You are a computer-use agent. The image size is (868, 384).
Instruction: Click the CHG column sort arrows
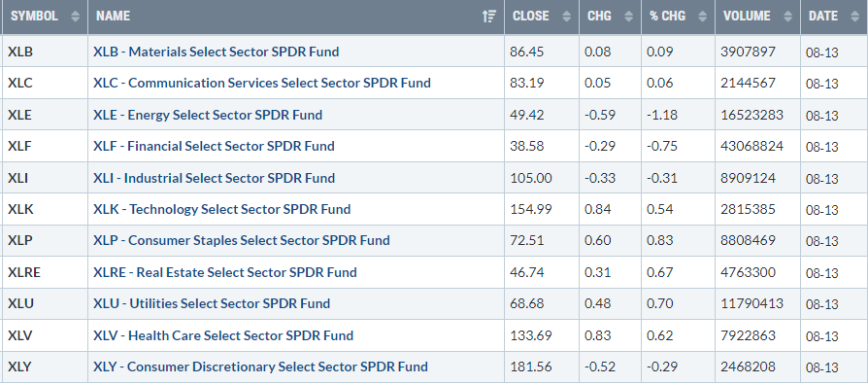[x=629, y=17]
